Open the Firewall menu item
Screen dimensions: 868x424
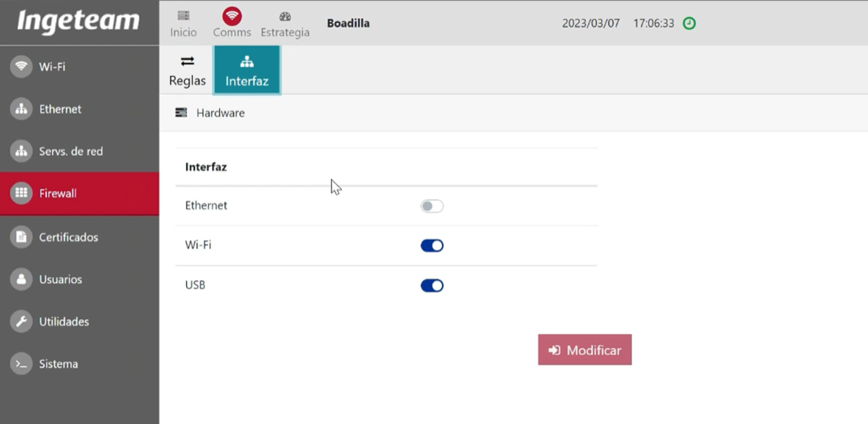(80, 193)
